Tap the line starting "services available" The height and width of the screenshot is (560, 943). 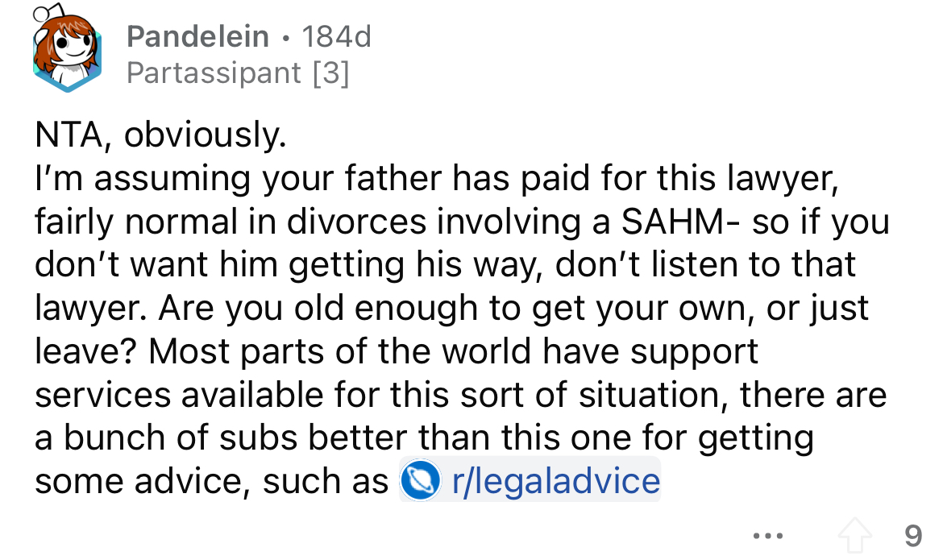point(459,395)
